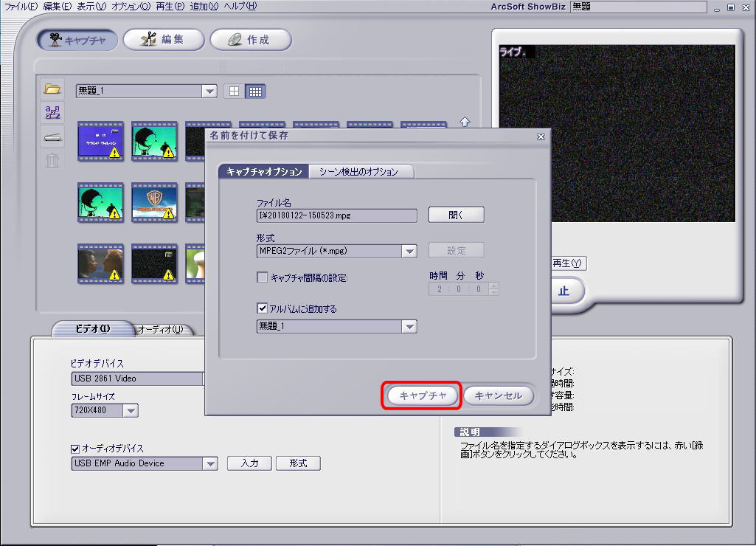This screenshot has width=756, height=546.
Task: Switch to シーン検出のオプション tab
Action: (x=359, y=172)
